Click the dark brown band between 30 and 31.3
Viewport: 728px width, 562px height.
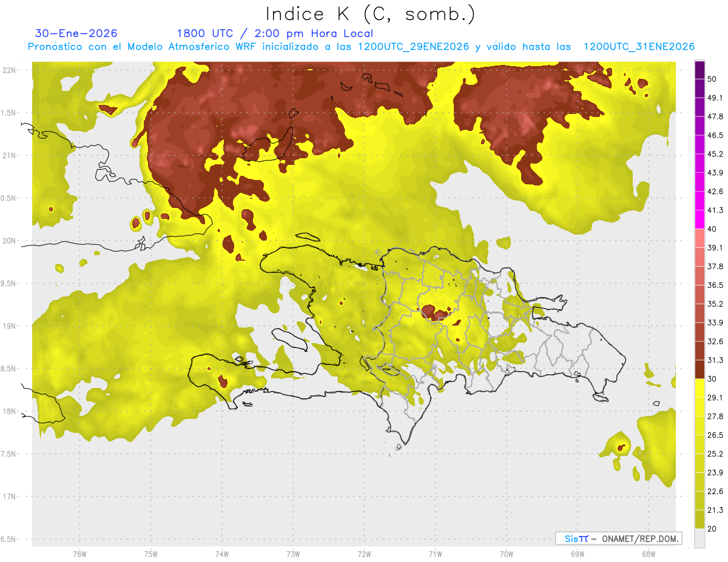[700, 369]
